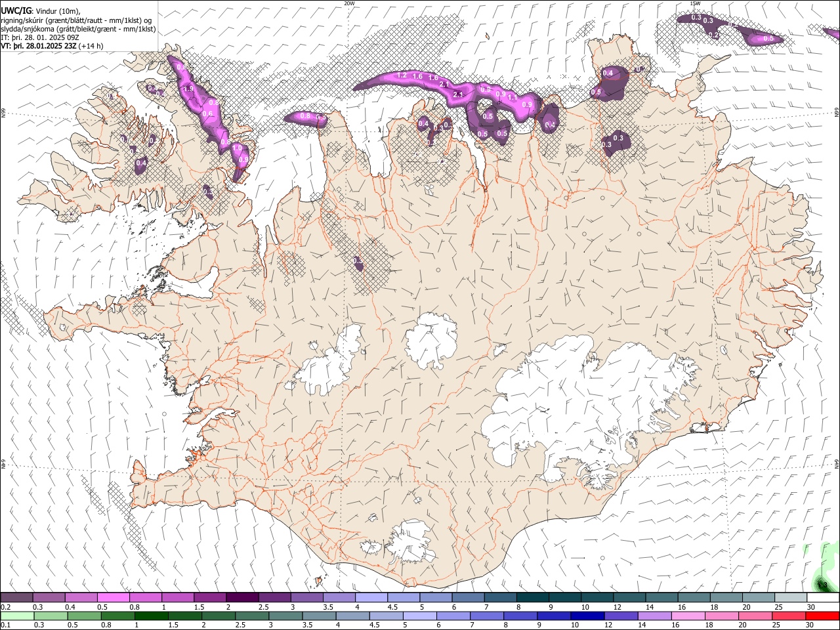
Task: Select upper legend swatch between 0.3 and 0.4
Action: coord(49,598)
